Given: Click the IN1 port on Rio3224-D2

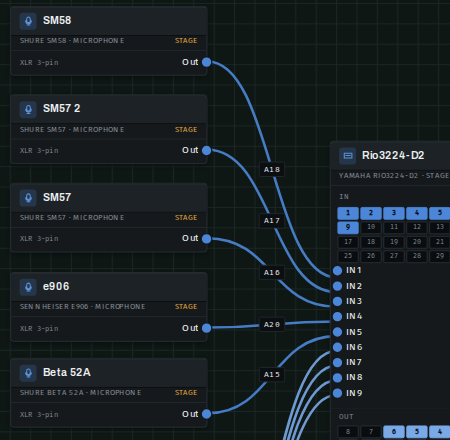Looking at the screenshot, I should (x=337, y=271).
